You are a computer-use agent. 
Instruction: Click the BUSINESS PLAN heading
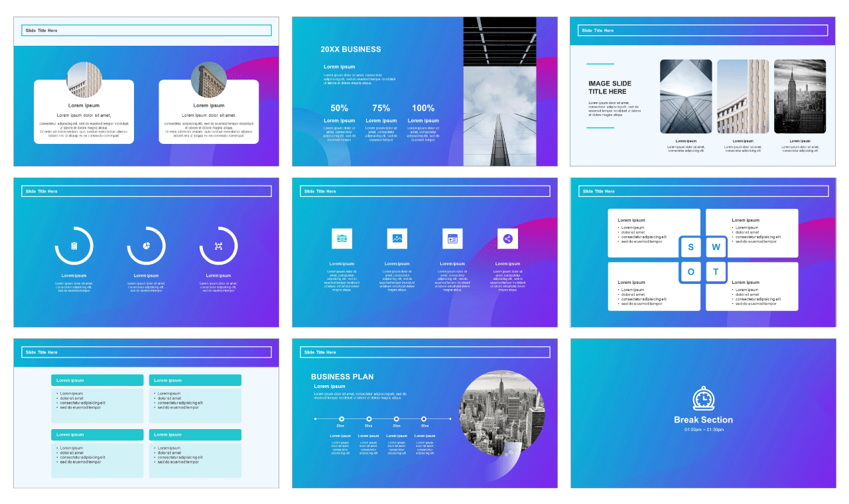point(342,377)
